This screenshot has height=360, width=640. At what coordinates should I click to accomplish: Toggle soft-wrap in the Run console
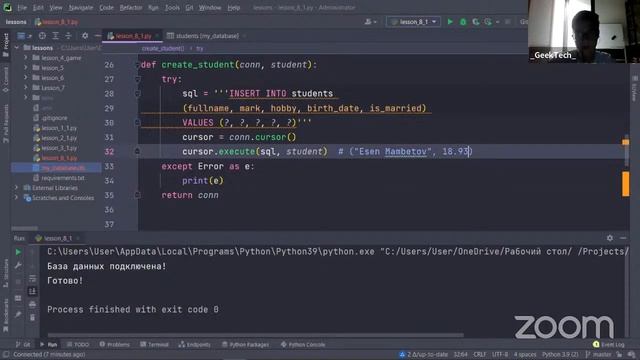tap(33, 278)
